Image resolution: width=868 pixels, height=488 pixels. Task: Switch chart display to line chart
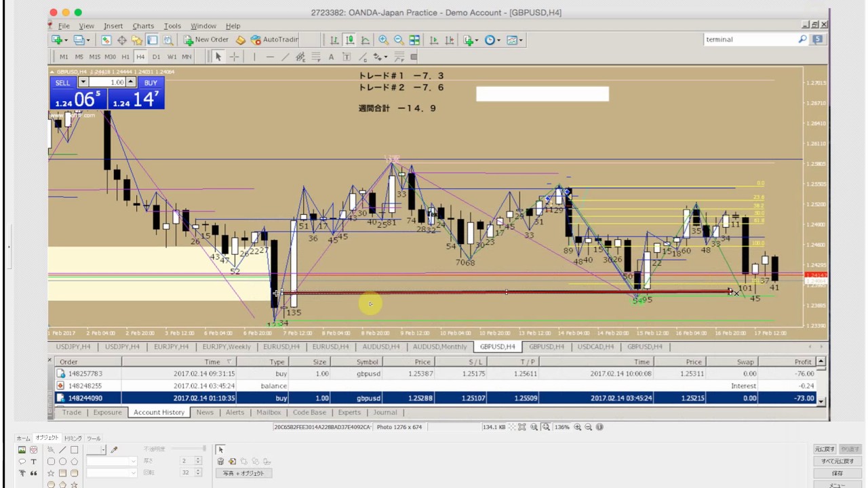(x=366, y=40)
